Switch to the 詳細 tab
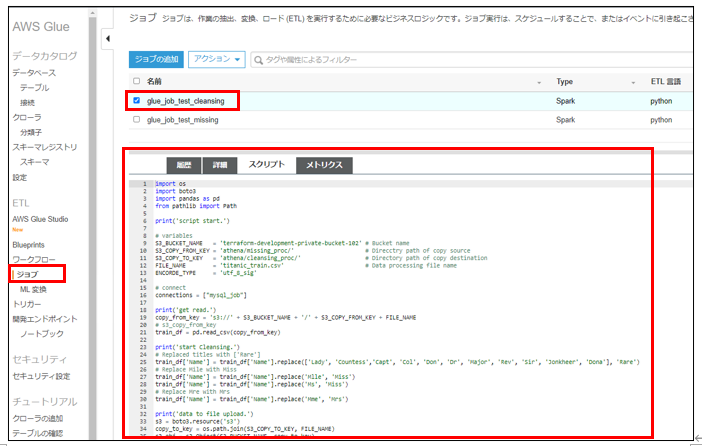The width and height of the screenshot is (702, 446). (x=220, y=165)
